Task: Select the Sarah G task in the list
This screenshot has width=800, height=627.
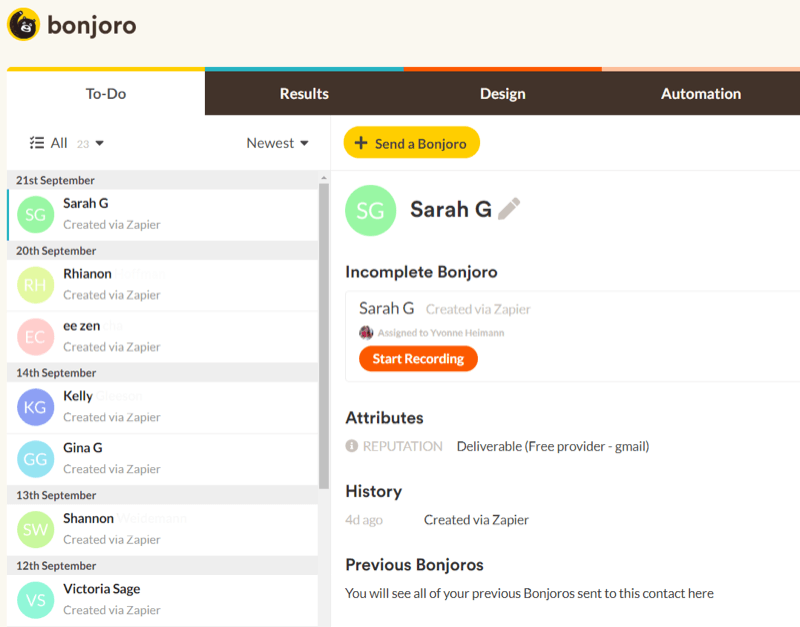Action: tap(163, 215)
